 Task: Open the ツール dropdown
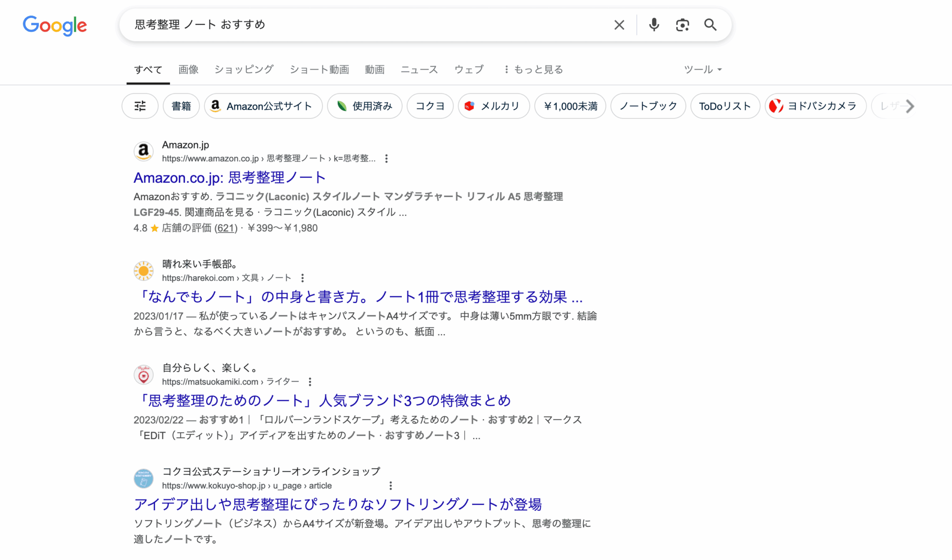[x=702, y=70]
